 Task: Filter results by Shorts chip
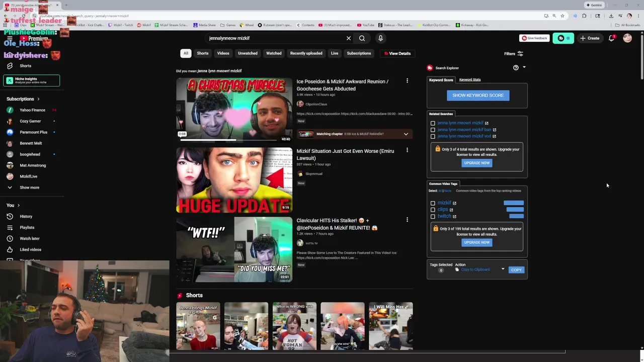click(x=203, y=53)
